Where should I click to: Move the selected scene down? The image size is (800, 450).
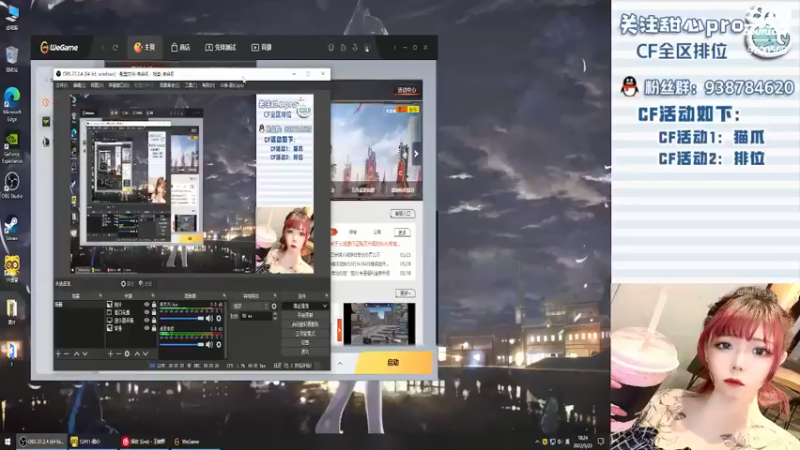(x=85, y=354)
